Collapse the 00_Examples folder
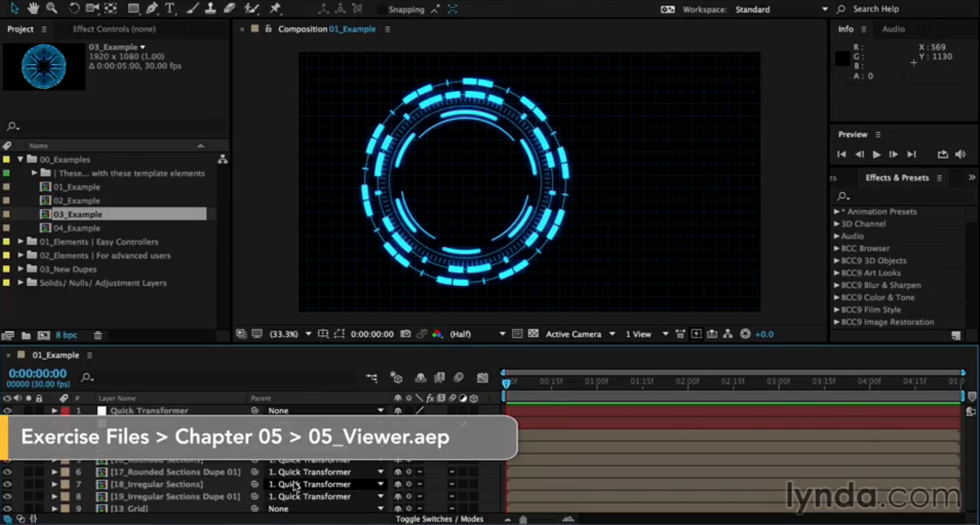980x525 pixels. (20, 159)
